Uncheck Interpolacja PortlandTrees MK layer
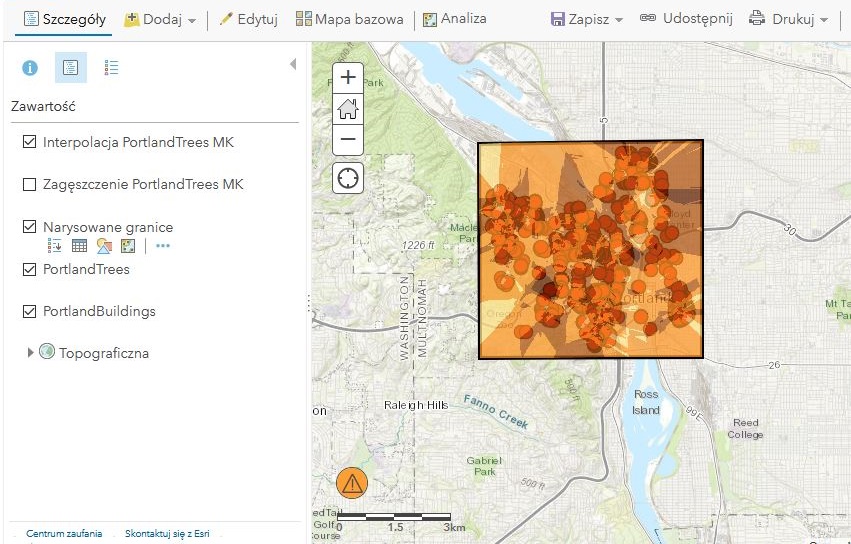Viewport: 851px width, 544px height. (x=29, y=143)
